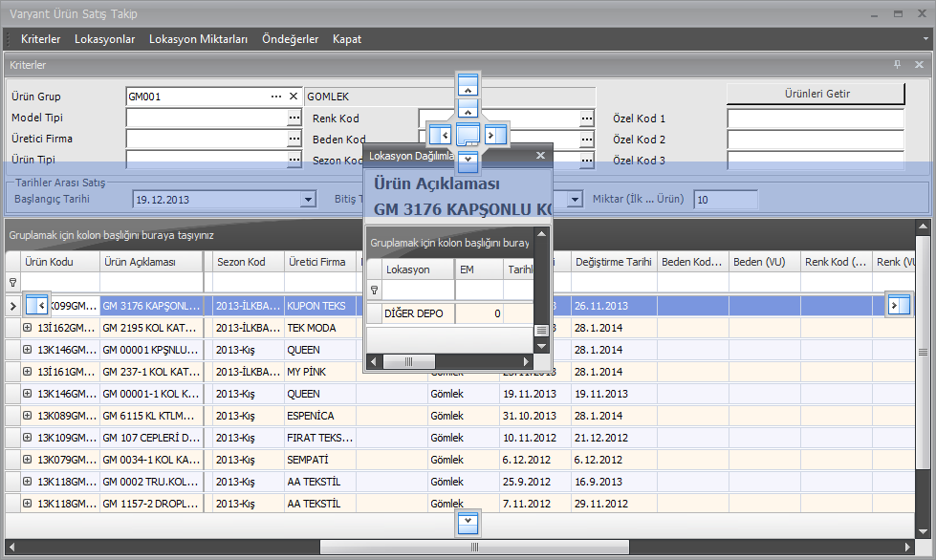
Task: Click into the Miktar quantity field
Action: tap(725, 200)
